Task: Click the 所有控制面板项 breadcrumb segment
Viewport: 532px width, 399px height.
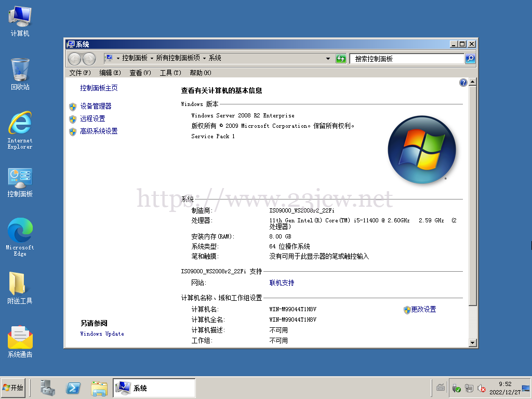Action: pyautogui.click(x=178, y=58)
